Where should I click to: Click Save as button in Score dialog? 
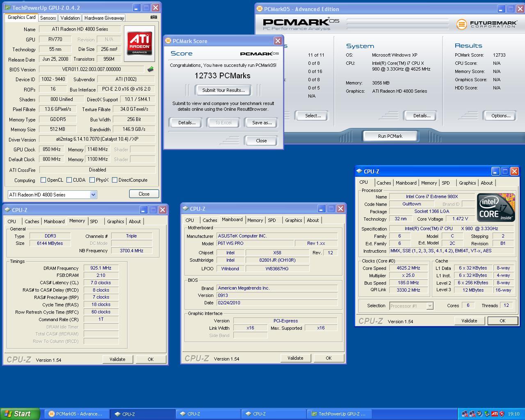tap(262, 123)
